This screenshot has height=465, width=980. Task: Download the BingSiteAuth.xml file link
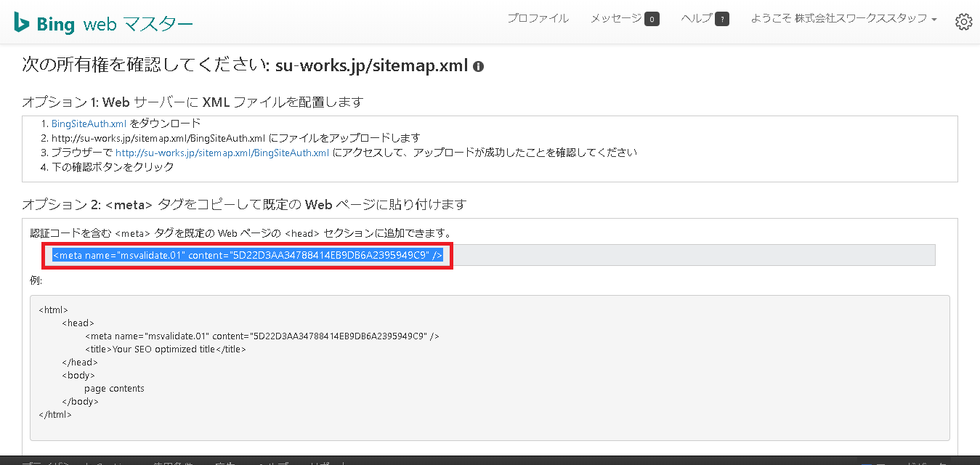click(89, 124)
